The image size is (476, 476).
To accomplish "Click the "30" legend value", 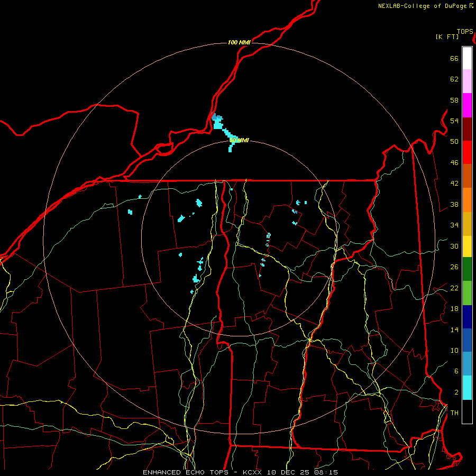I will 454,246.
